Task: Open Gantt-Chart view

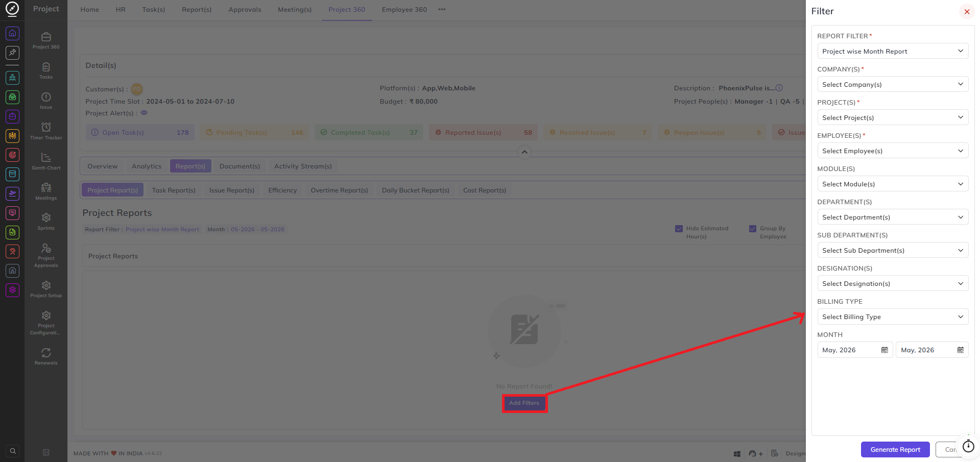Action: [x=46, y=161]
